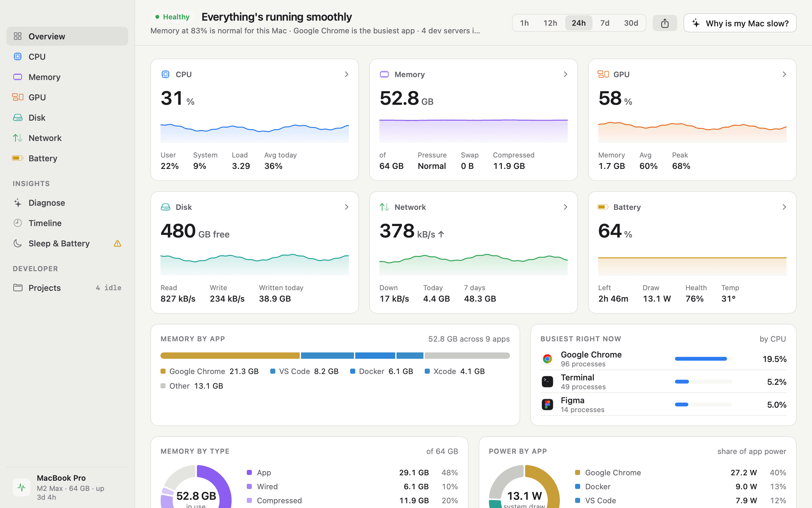Switch time range to 12h
Image resolution: width=812 pixels, height=508 pixels.
point(550,23)
